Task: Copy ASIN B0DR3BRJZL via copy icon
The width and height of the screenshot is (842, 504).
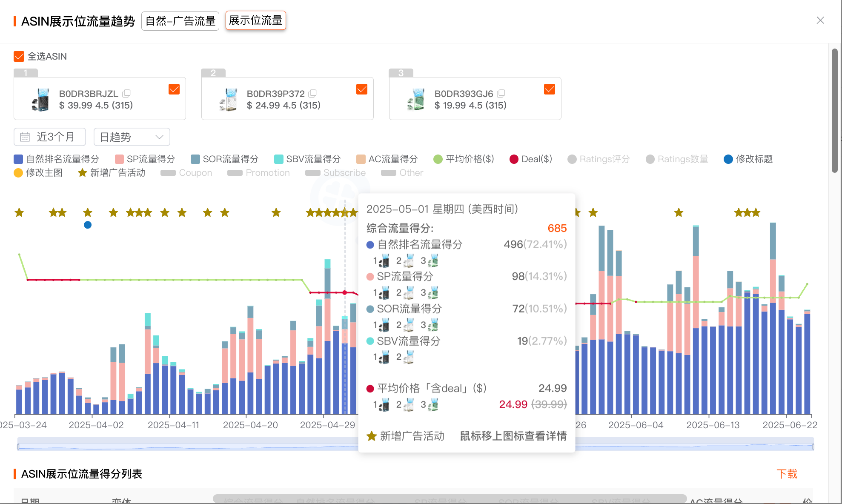Action: (x=126, y=93)
